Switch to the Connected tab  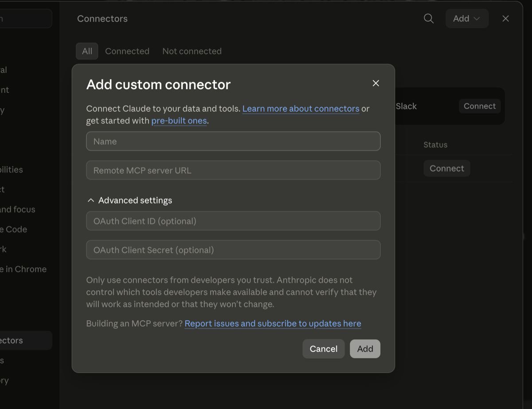127,51
